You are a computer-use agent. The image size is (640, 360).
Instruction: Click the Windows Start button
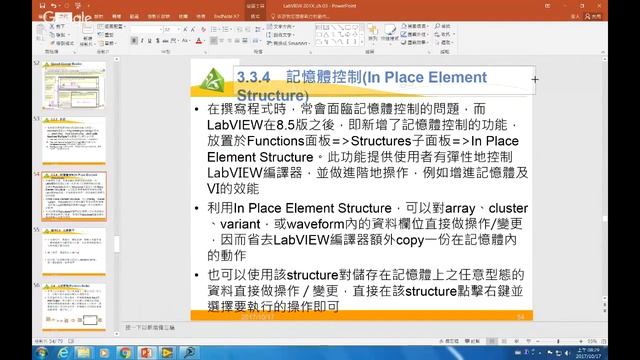(x=42, y=352)
